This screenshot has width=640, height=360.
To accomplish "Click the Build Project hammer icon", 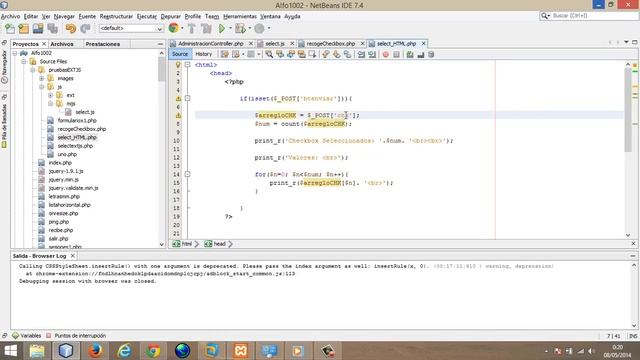I will (x=192, y=28).
